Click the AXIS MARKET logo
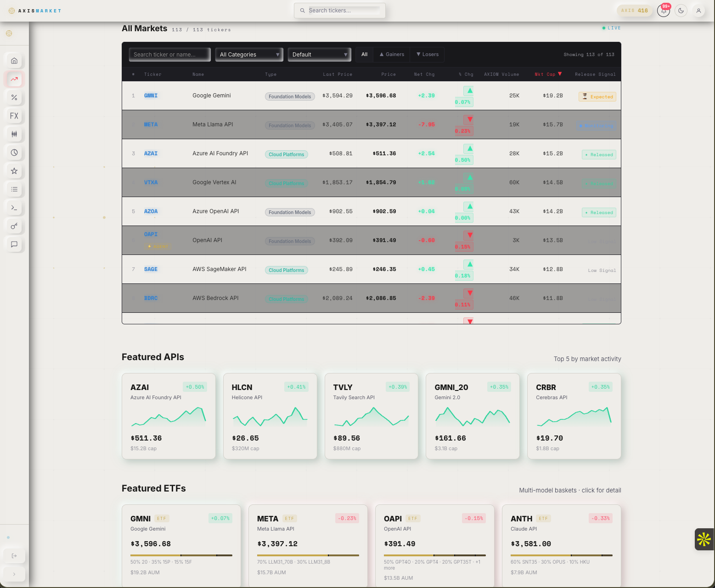 point(35,11)
